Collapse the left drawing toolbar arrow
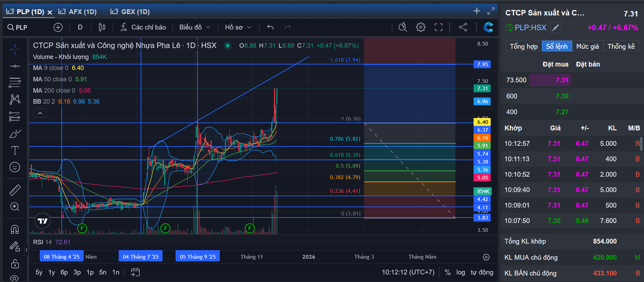Image resolution: width=644 pixels, height=282 pixels. pos(26,250)
